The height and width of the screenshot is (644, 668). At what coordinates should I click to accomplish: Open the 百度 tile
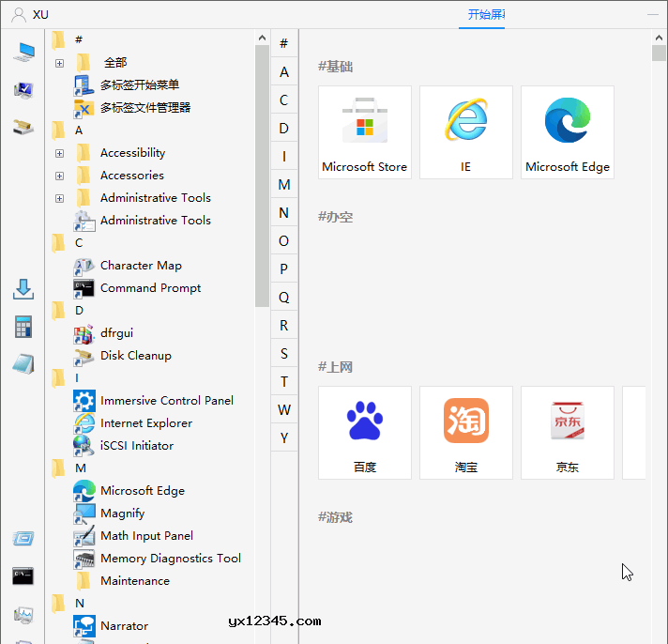click(x=365, y=433)
